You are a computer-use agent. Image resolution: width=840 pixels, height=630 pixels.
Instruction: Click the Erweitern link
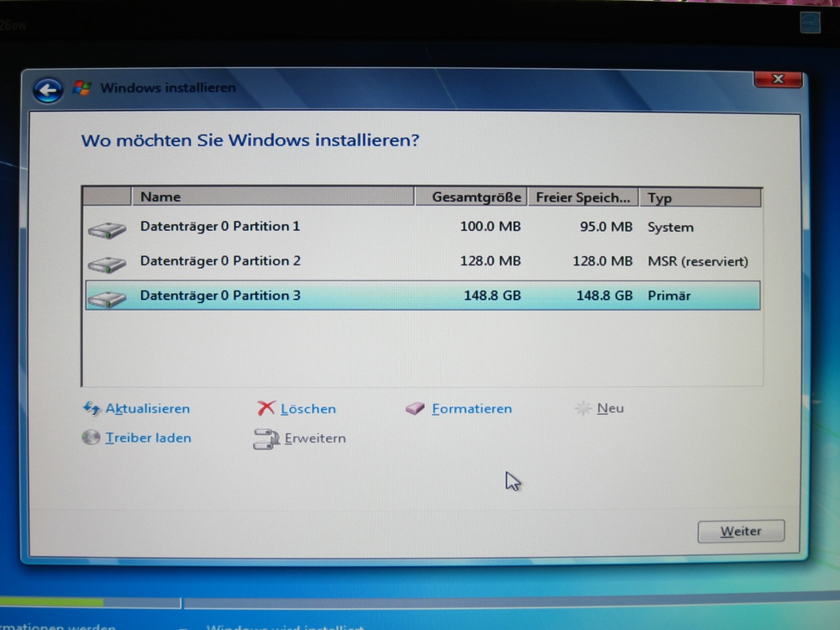coord(315,438)
